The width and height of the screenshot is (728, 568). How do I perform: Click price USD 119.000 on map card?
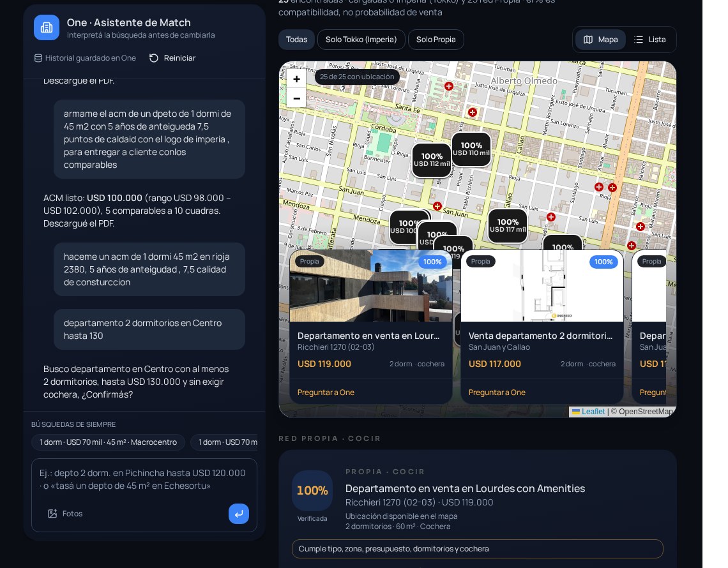coord(324,364)
